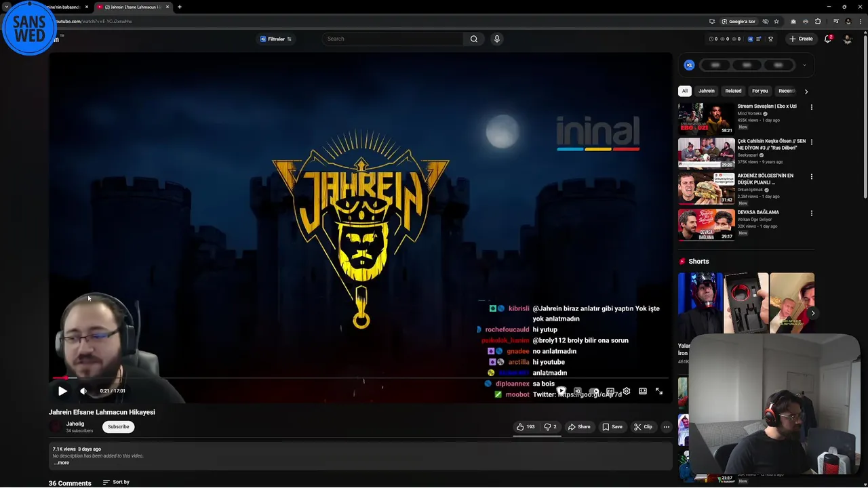868x488 pixels.
Task: Open the player settings gear
Action: [627, 391]
